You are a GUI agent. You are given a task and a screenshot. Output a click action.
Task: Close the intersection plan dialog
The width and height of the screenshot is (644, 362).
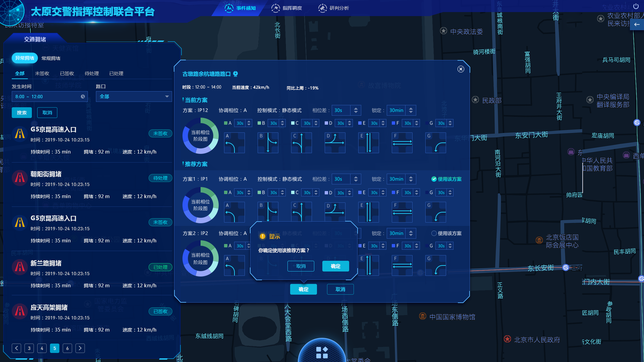coord(461,69)
